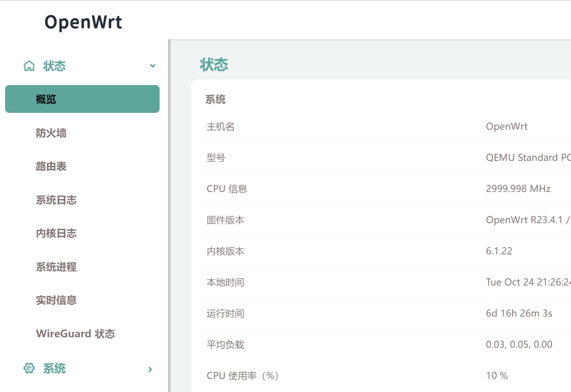Viewport: 571px width, 392px height.
Task: Click the 系统 card title
Action: point(216,99)
